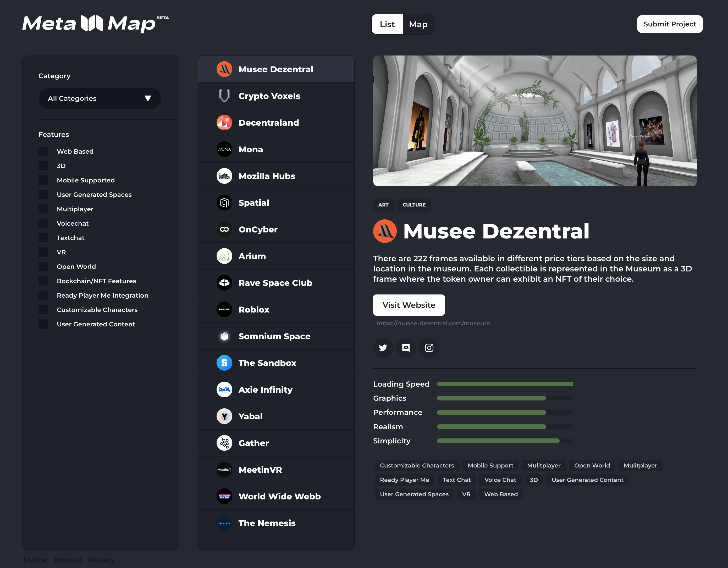This screenshot has height=568, width=728.
Task: Click the Crypto Voxels logo icon
Action: coord(224,96)
